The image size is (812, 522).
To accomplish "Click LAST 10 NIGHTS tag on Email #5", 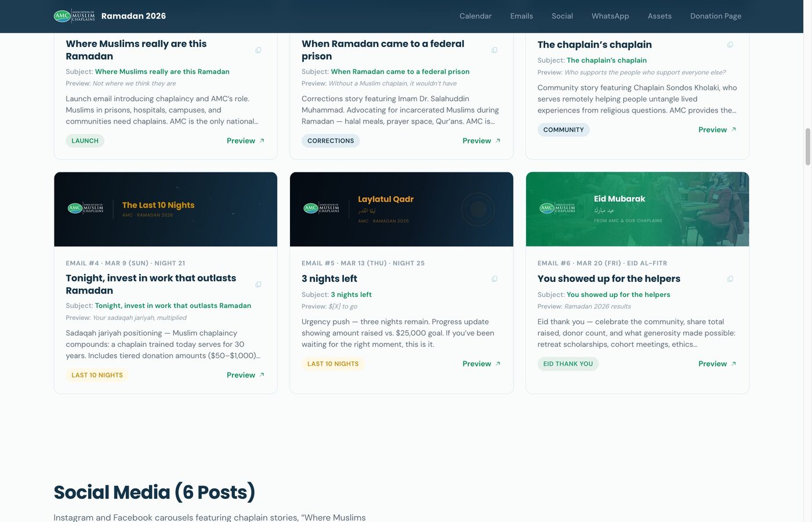I will tap(333, 364).
